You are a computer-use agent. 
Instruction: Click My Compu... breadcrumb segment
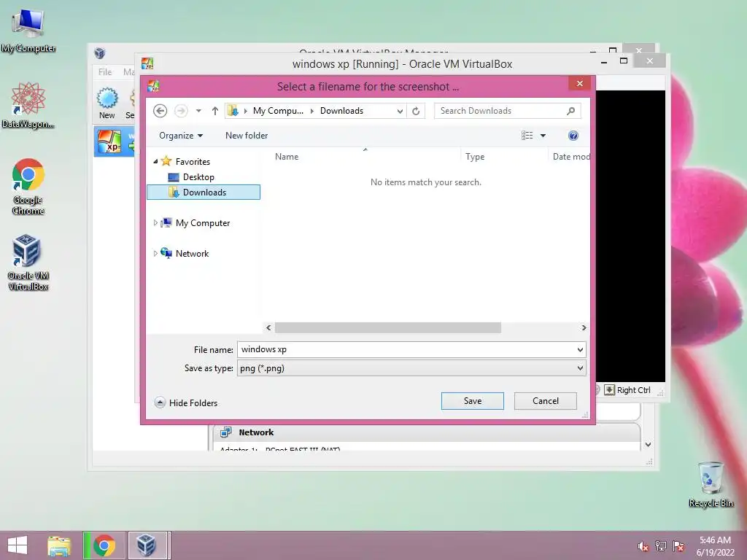[278, 111]
